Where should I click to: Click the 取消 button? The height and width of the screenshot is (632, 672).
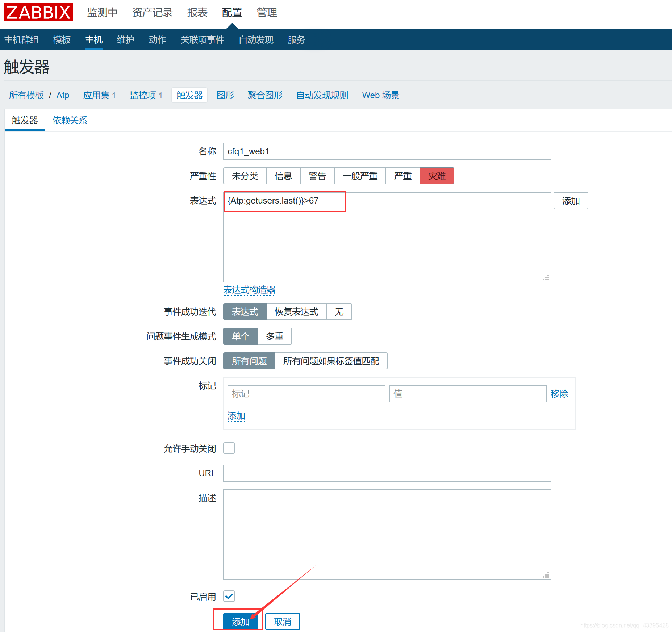283,621
